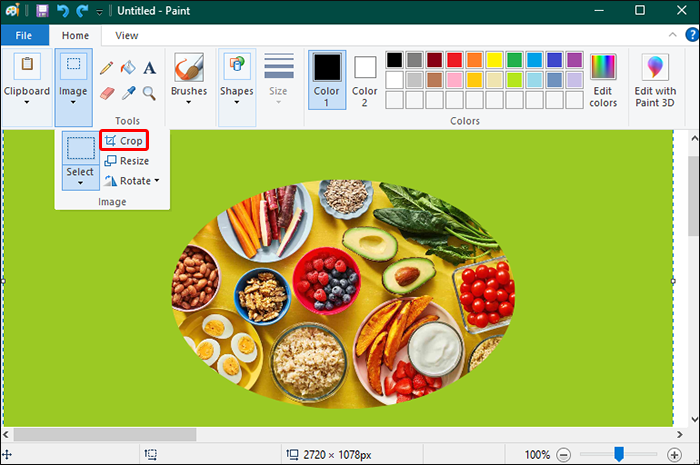Click the Undo arrow in title bar
Viewport: 700px width, 465px height.
tap(62, 11)
